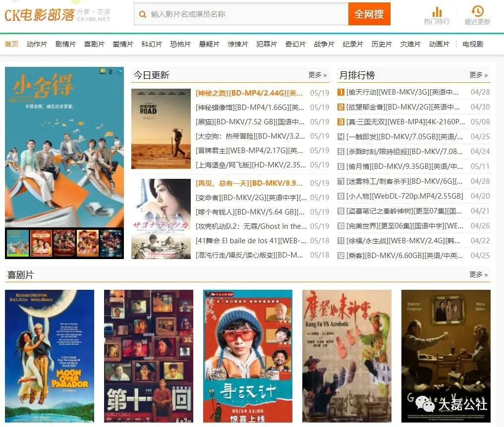The image size is (504, 427).
Task: Click rank 11 badge for 徐福/永生战
Action: [x=341, y=241]
